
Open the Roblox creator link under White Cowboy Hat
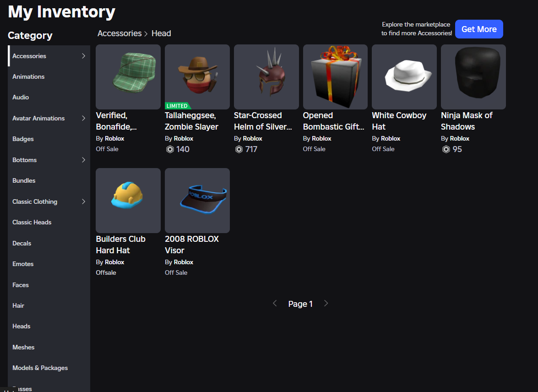point(391,138)
